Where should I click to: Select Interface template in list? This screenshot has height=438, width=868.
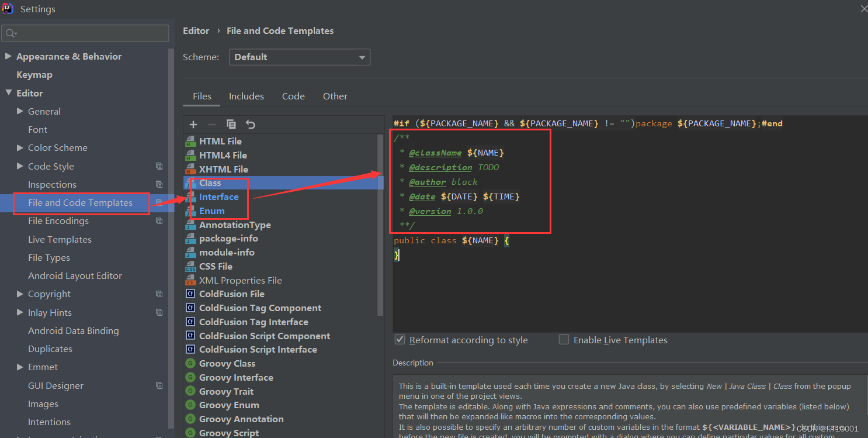point(219,197)
